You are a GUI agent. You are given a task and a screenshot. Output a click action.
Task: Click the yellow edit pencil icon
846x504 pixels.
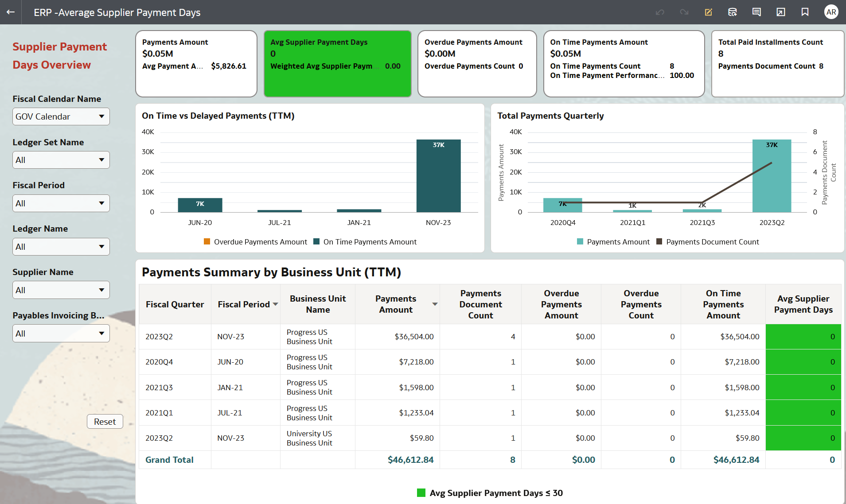click(708, 12)
